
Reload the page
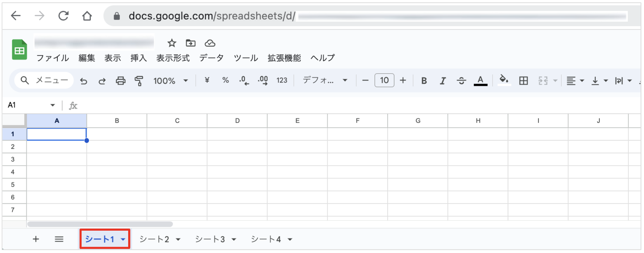click(63, 15)
